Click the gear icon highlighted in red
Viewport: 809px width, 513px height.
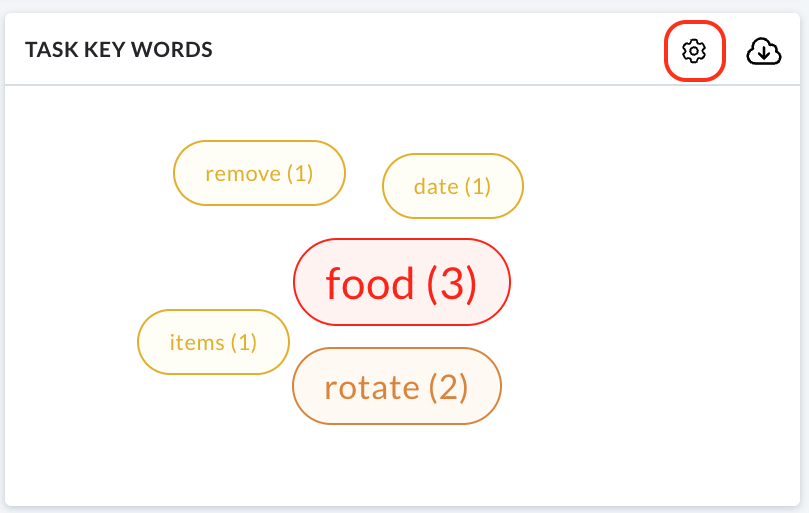pos(694,51)
